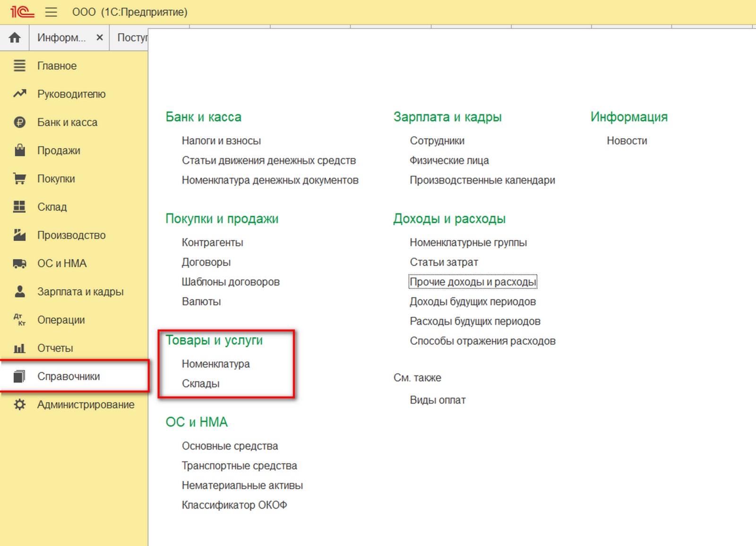Open Банк и касса ruble icon
The height and width of the screenshot is (546, 756).
(19, 122)
